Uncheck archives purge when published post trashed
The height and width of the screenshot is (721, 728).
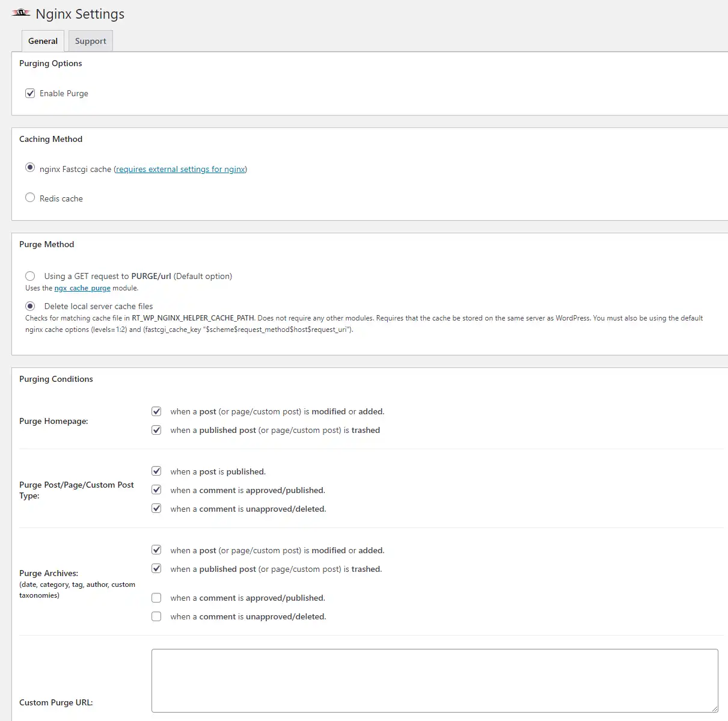[x=156, y=568]
